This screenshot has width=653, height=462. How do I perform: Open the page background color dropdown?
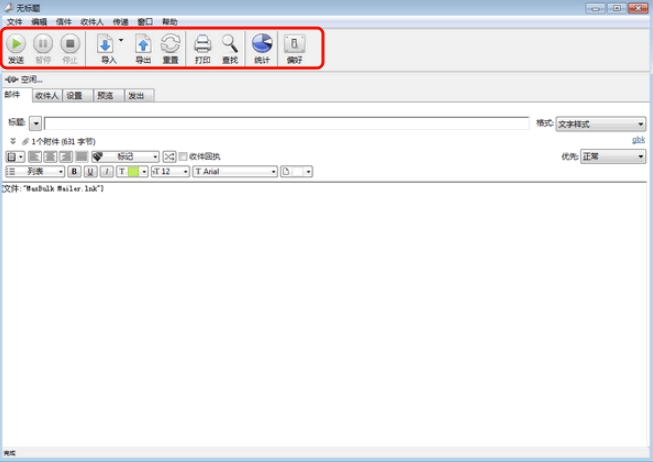pyautogui.click(x=297, y=171)
